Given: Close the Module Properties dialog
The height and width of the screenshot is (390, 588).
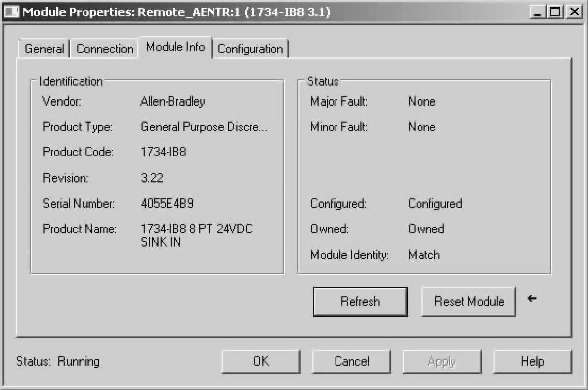Looking at the screenshot, I should click(x=574, y=12).
